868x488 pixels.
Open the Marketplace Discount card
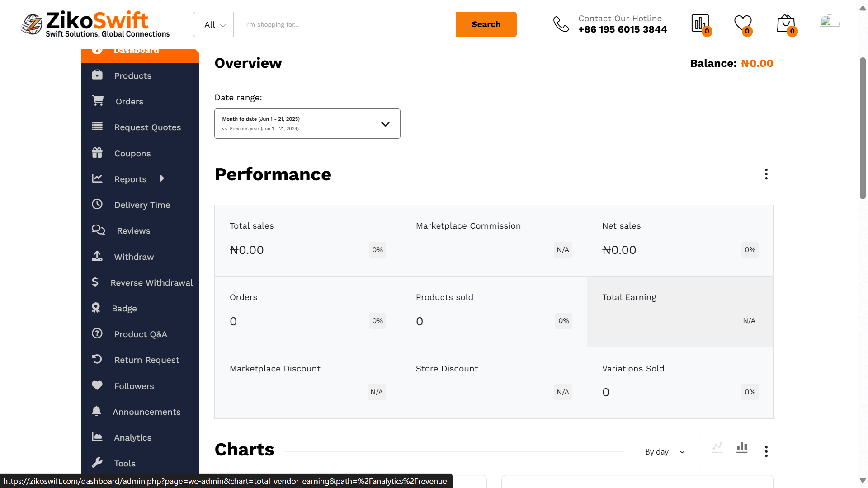(307, 383)
